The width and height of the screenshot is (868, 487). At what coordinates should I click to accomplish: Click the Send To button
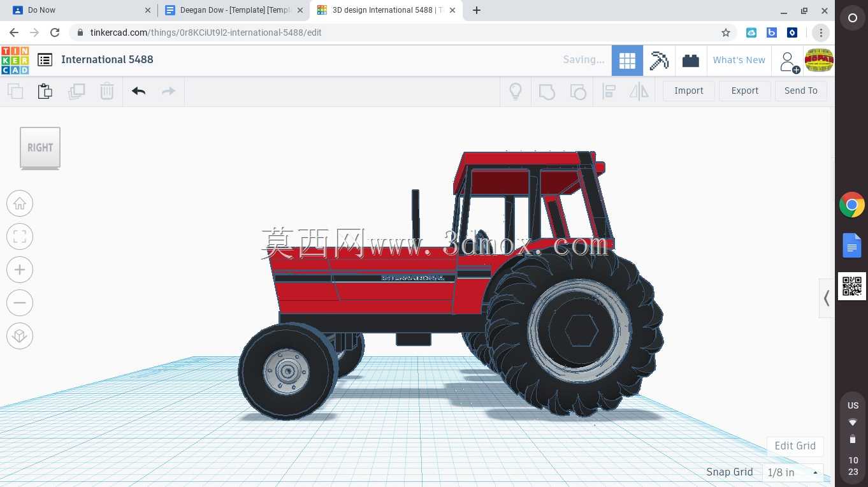click(800, 91)
